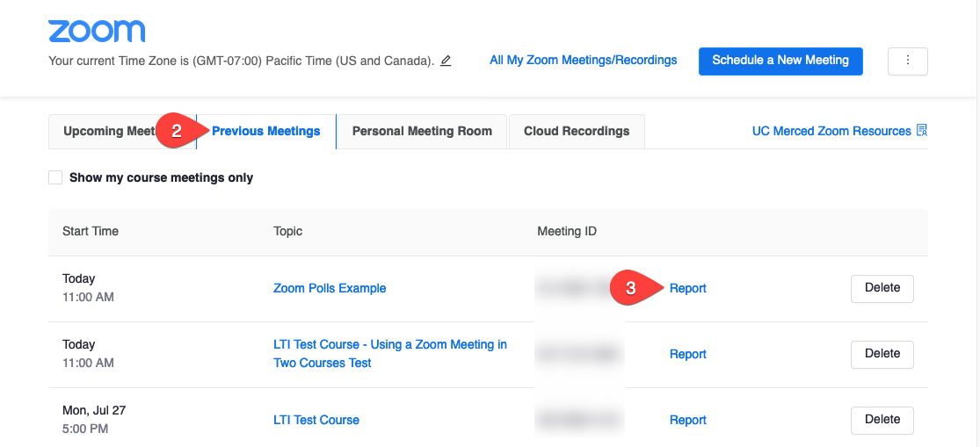The image size is (980, 447).
Task: Delete the Mon, Jul 27 LTI Test Course meeting
Action: [882, 420]
